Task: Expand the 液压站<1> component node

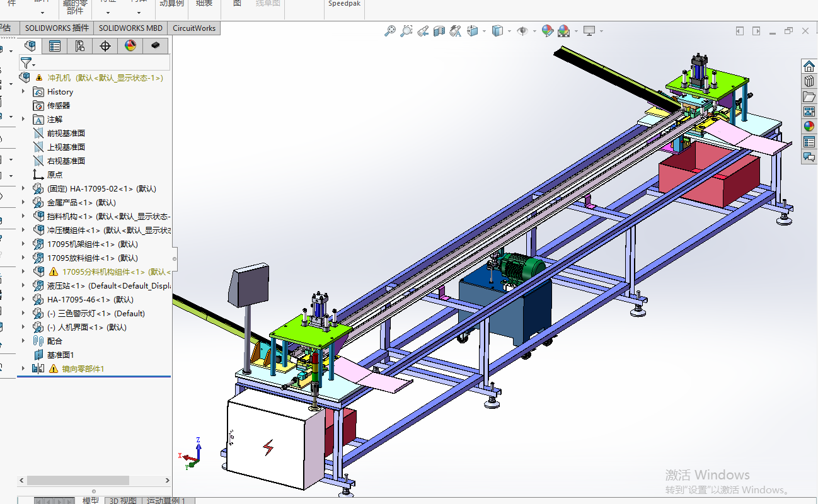Action: click(23, 285)
